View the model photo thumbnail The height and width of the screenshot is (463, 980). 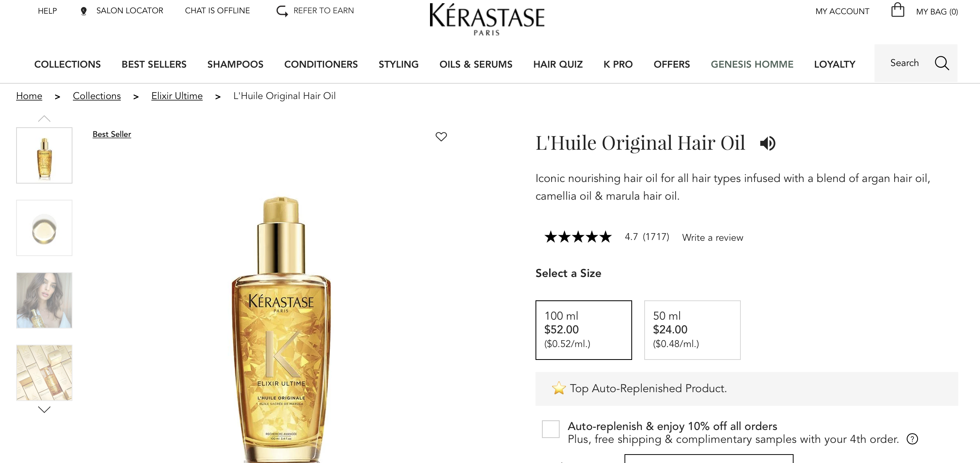[x=44, y=300]
